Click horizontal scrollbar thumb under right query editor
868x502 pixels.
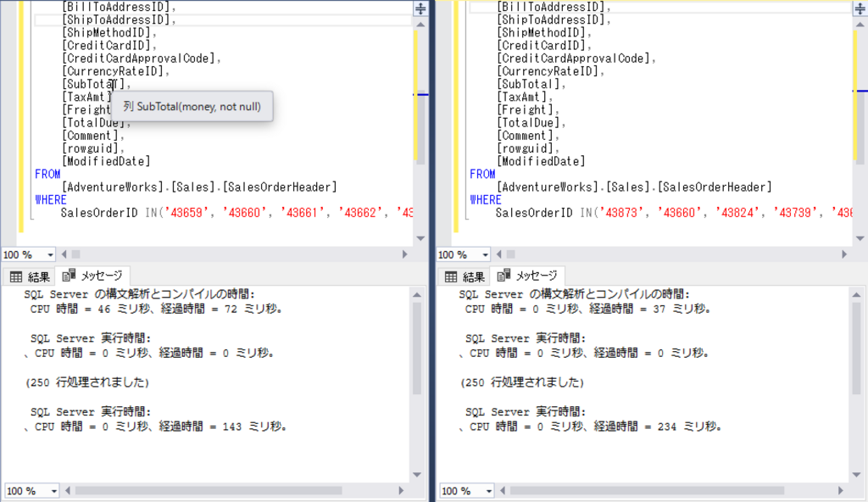coord(511,254)
